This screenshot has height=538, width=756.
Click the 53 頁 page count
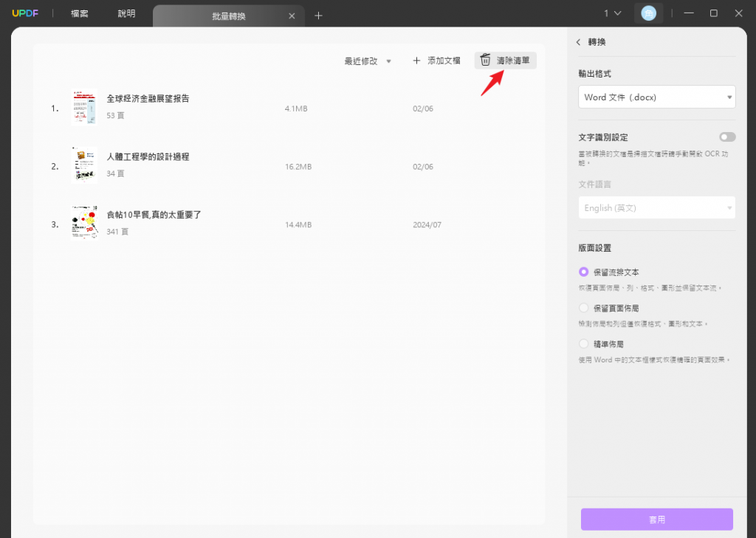pyautogui.click(x=115, y=115)
